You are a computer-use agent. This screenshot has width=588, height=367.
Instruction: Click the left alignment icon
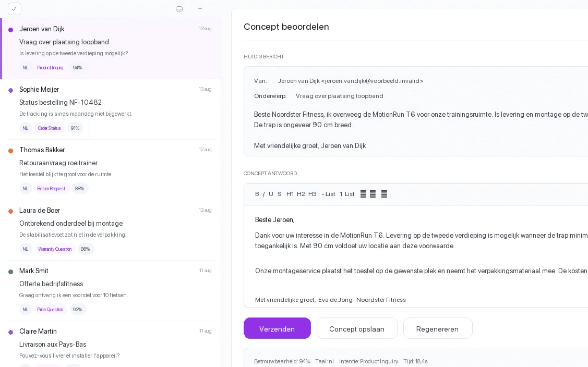point(363,194)
